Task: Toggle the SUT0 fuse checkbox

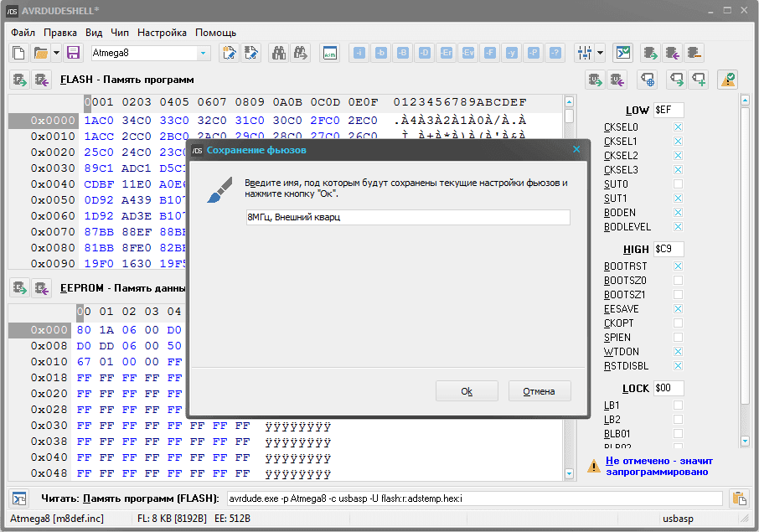Action: [x=678, y=184]
